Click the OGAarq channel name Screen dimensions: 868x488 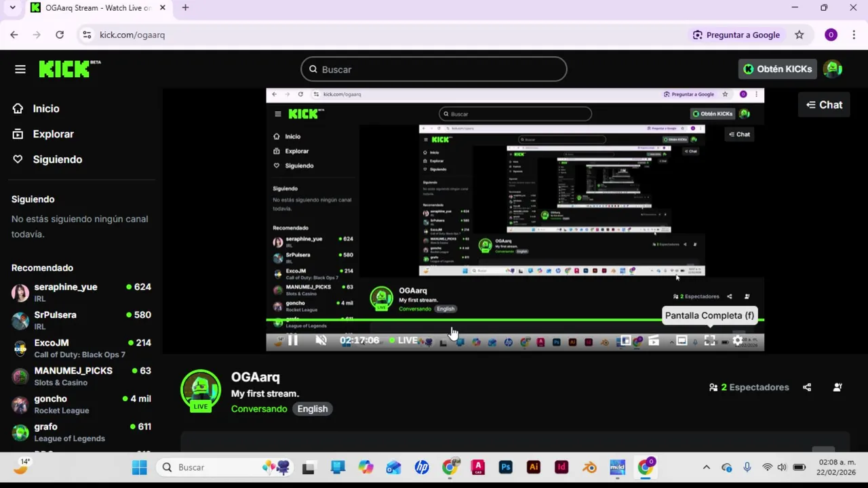(x=256, y=377)
